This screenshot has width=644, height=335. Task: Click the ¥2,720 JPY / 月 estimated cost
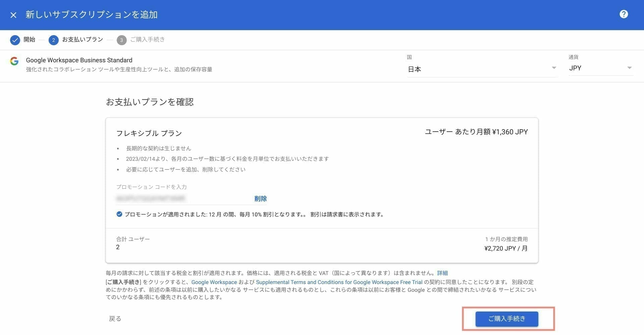coord(506,249)
